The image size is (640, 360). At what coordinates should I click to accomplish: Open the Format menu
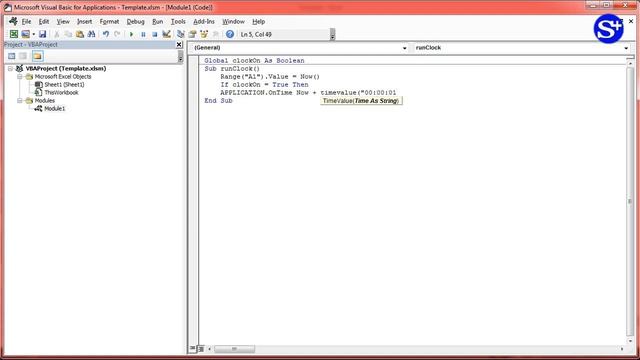click(x=109, y=21)
